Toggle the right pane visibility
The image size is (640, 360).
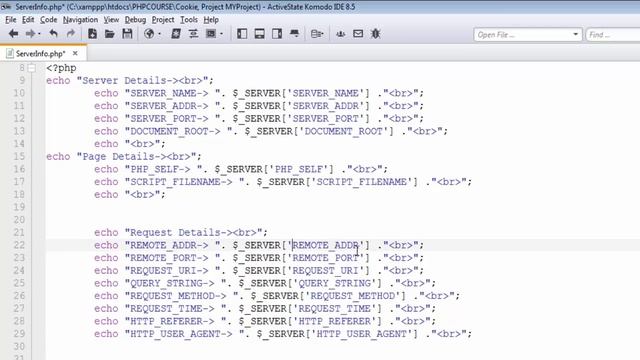click(x=277, y=34)
